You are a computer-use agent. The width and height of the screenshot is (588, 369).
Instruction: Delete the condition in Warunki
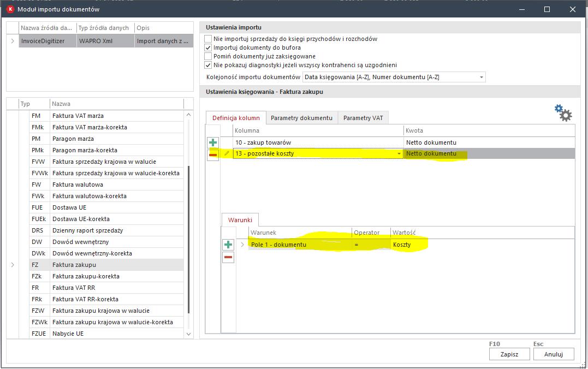tap(228, 257)
